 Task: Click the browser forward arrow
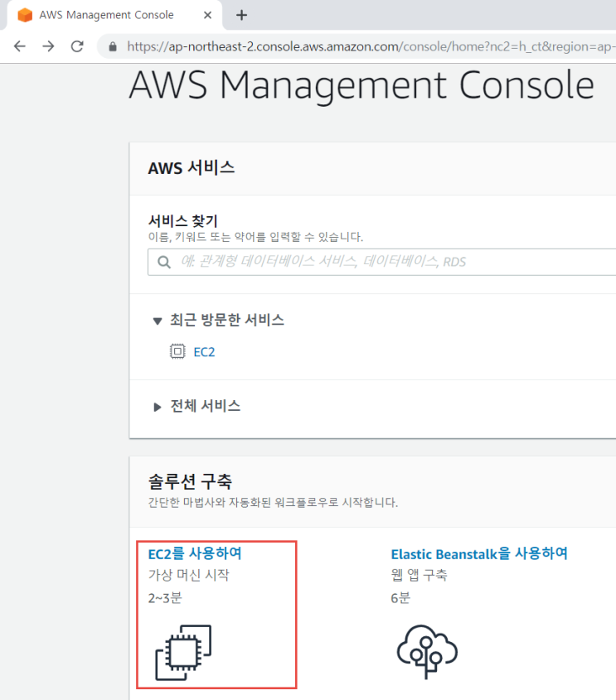tap(48, 46)
